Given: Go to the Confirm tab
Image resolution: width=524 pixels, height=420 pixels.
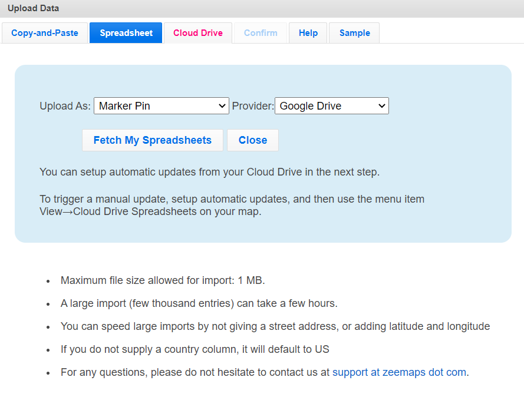Looking at the screenshot, I should pos(261,33).
